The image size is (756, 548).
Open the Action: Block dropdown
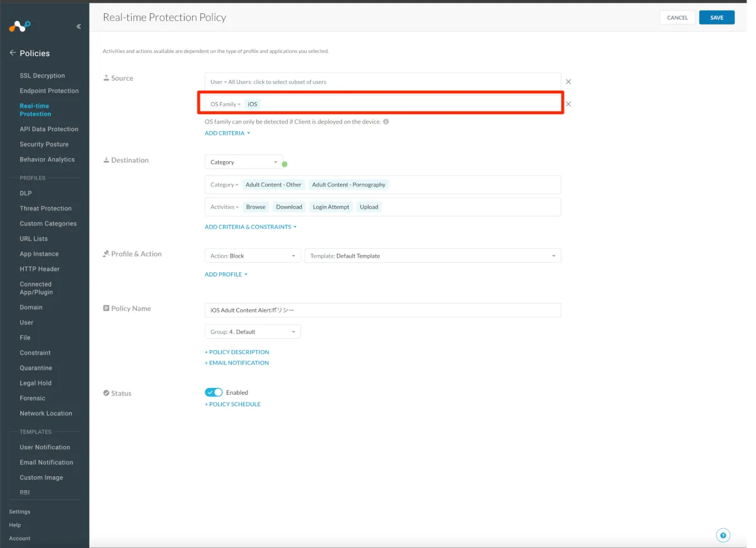tap(253, 256)
